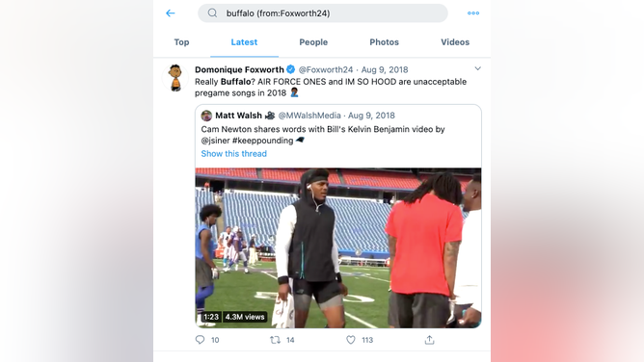This screenshot has width=644, height=362.
Task: Open the three-dot search options menu
Action: coord(473,13)
